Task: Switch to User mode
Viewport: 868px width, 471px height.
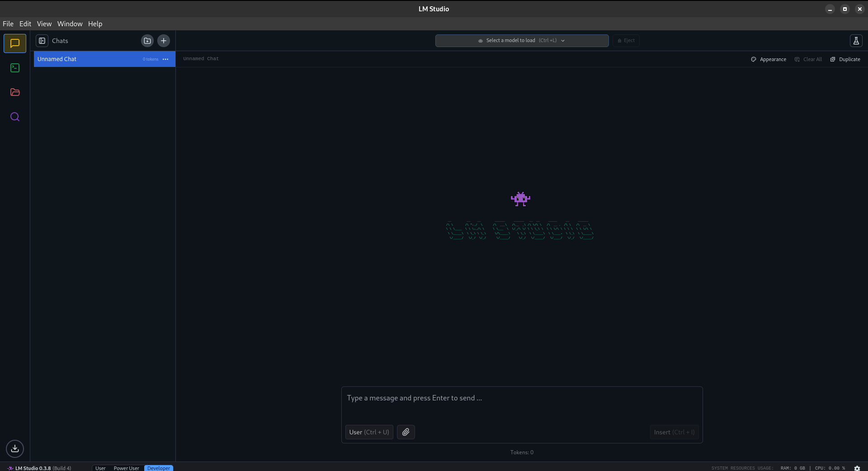Action: point(100,468)
